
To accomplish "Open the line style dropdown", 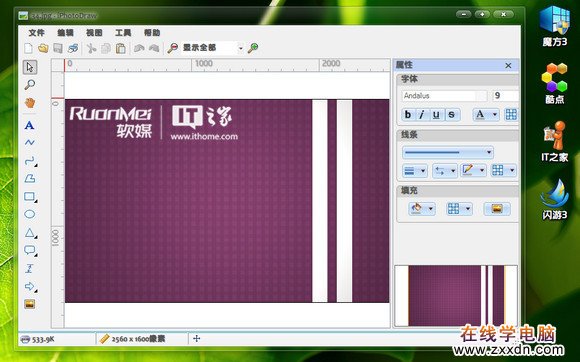I will click(x=448, y=152).
